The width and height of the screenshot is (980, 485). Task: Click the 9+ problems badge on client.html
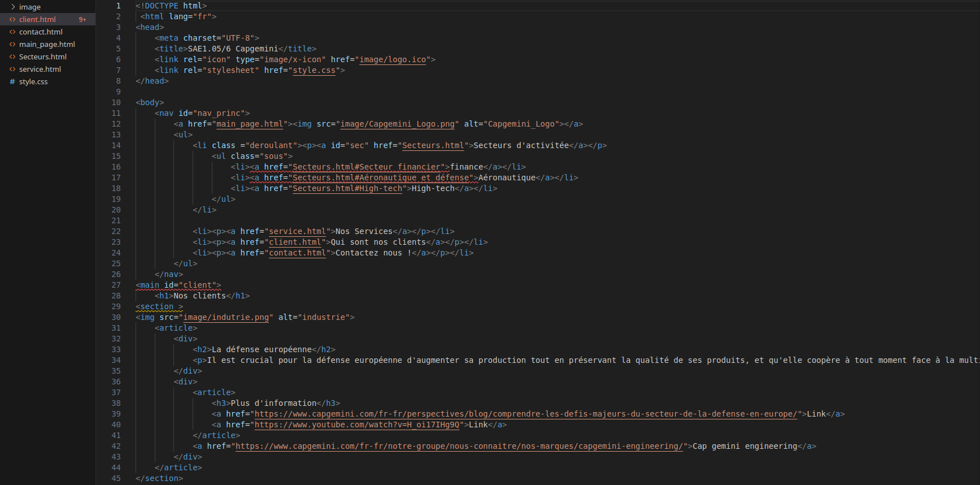[82, 19]
